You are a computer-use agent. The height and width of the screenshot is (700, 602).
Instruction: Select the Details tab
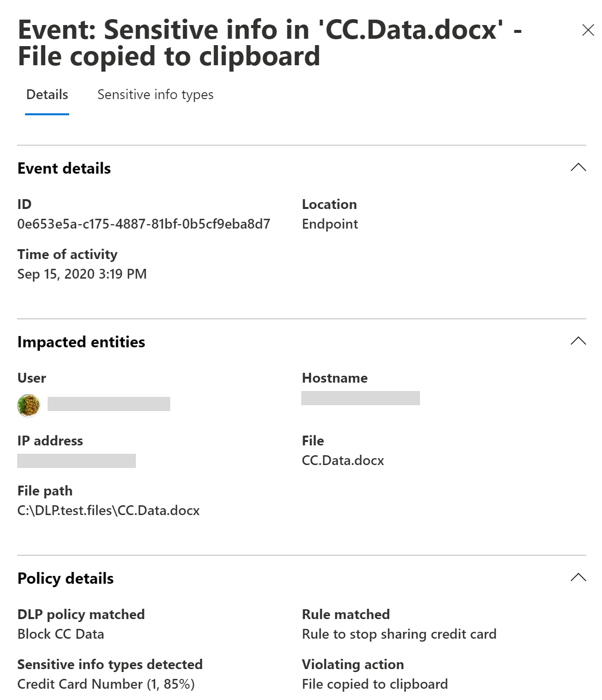[47, 95]
